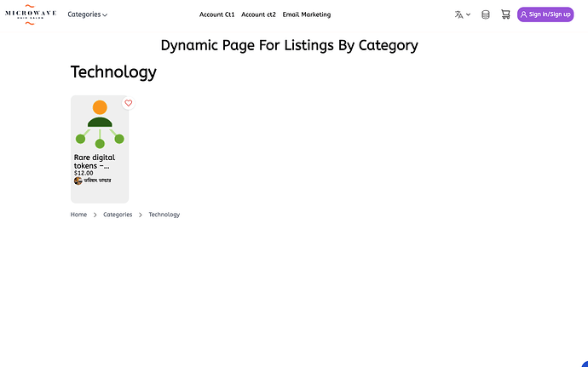Expand the Categories dropdown in header
The height and width of the screenshot is (367, 588).
click(x=87, y=14)
